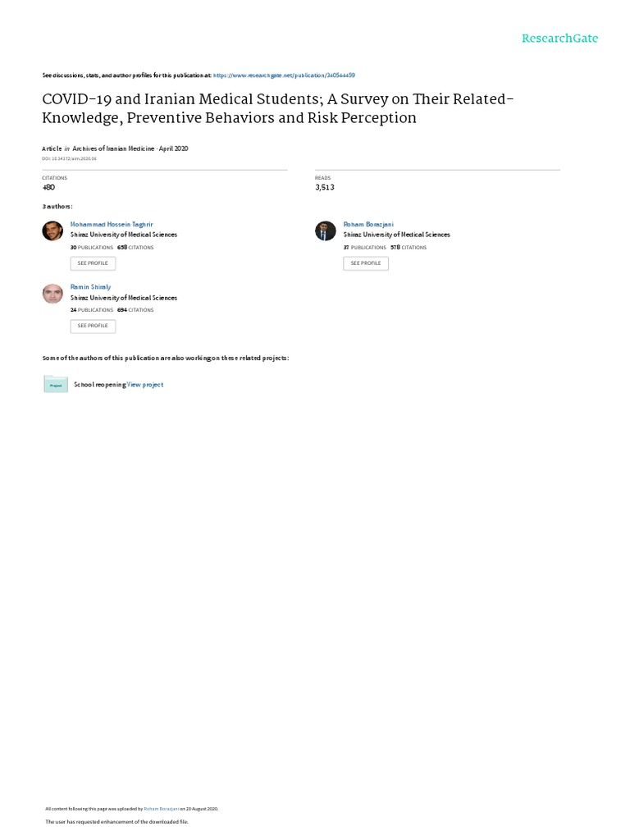
Task: Click the ResearchGate logo
Action: 559,38
